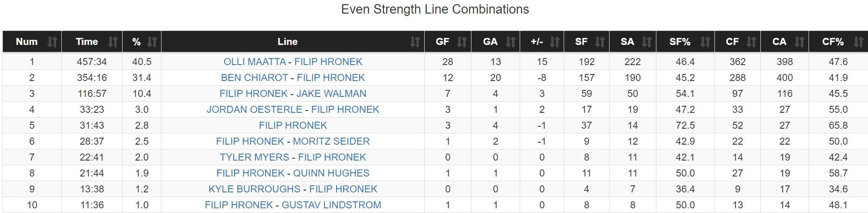The width and height of the screenshot is (868, 213).
Task: Click the sort arrows icon in Line header
Action: click(415, 42)
